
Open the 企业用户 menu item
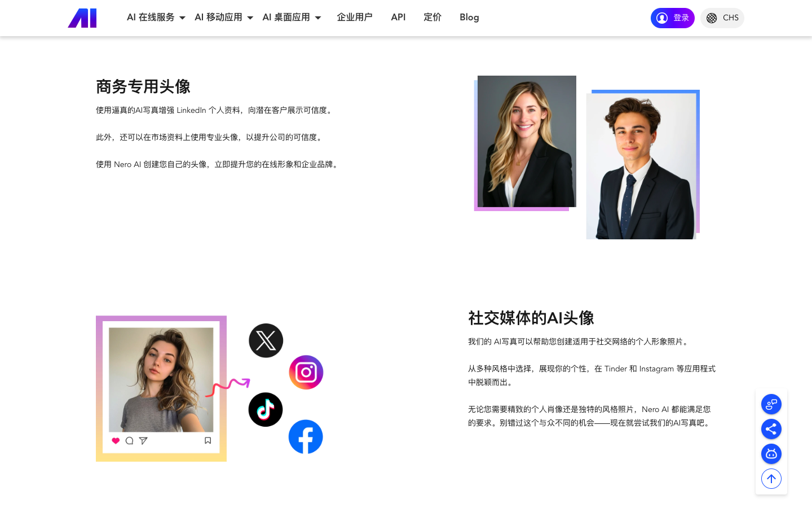355,17
